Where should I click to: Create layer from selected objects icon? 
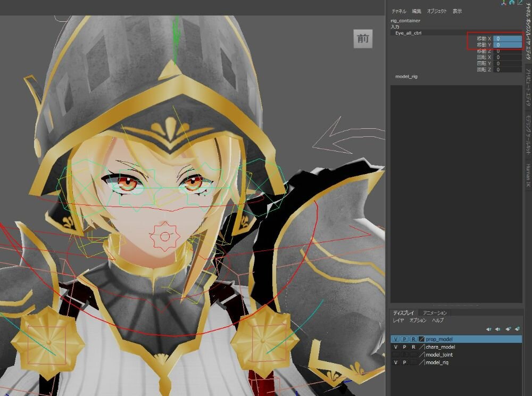pos(517,329)
